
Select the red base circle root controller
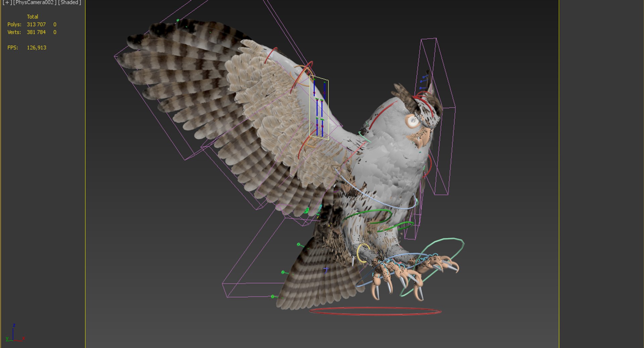point(375,311)
